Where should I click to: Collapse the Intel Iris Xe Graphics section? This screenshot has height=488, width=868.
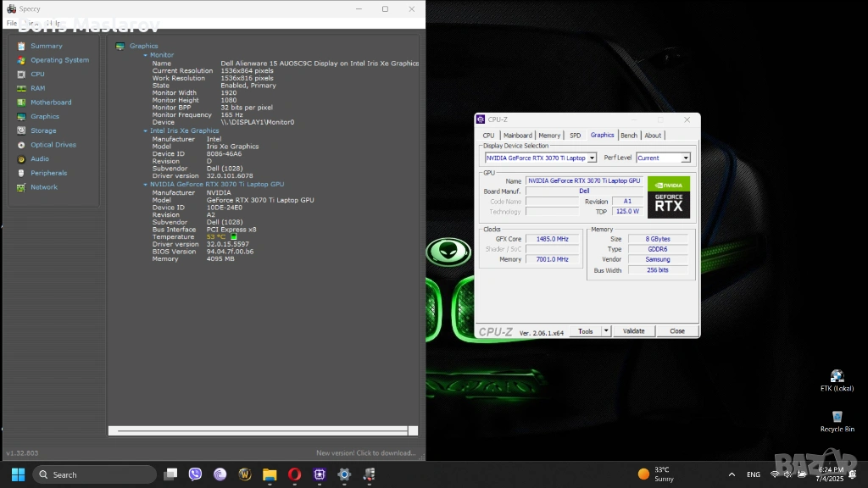pos(145,131)
